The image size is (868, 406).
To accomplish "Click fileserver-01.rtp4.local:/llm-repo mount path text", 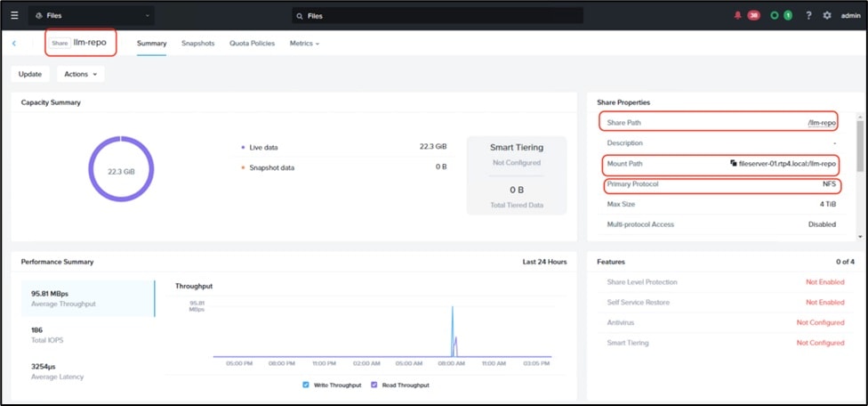I will point(787,164).
